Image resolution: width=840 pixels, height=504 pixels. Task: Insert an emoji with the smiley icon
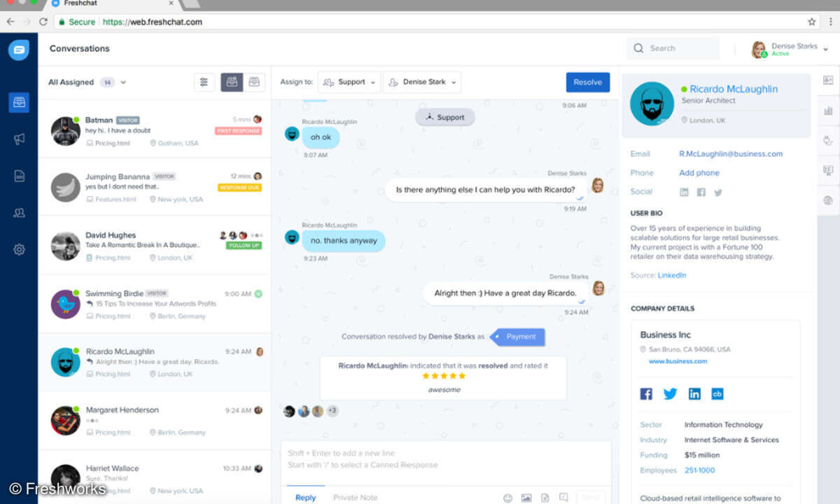[508, 498]
